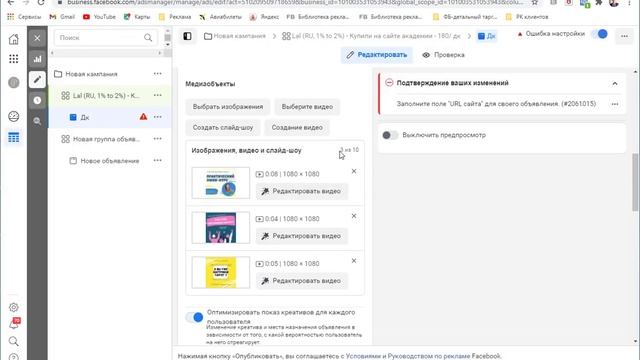
Task: Open the top-right more options menu
Action: pos(624,36)
